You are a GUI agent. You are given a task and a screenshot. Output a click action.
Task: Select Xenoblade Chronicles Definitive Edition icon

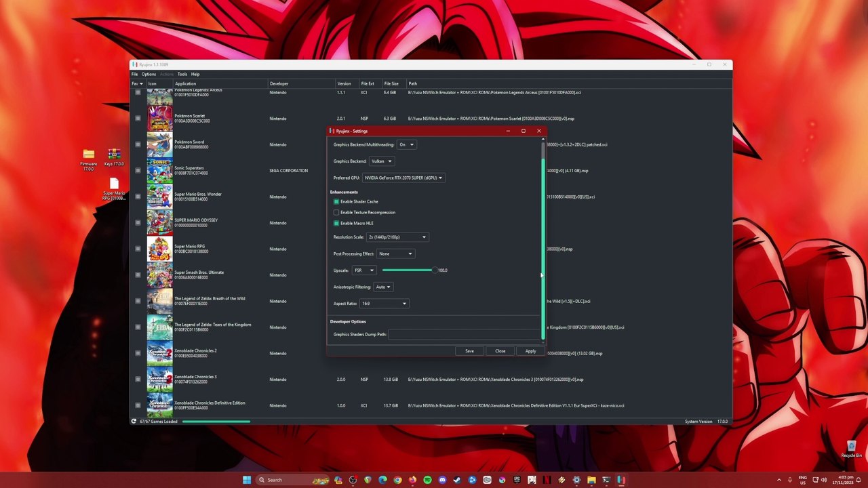coord(159,405)
